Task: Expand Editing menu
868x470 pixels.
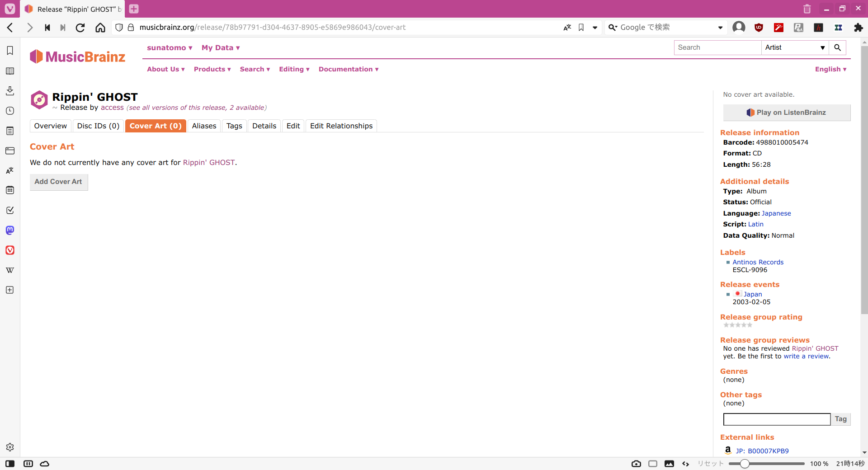Action: pos(294,69)
